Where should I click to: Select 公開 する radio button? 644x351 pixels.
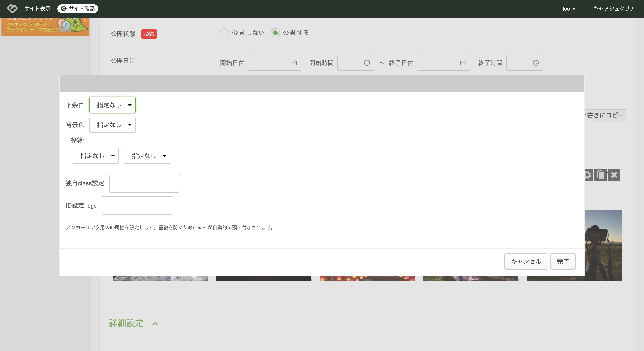(x=275, y=33)
